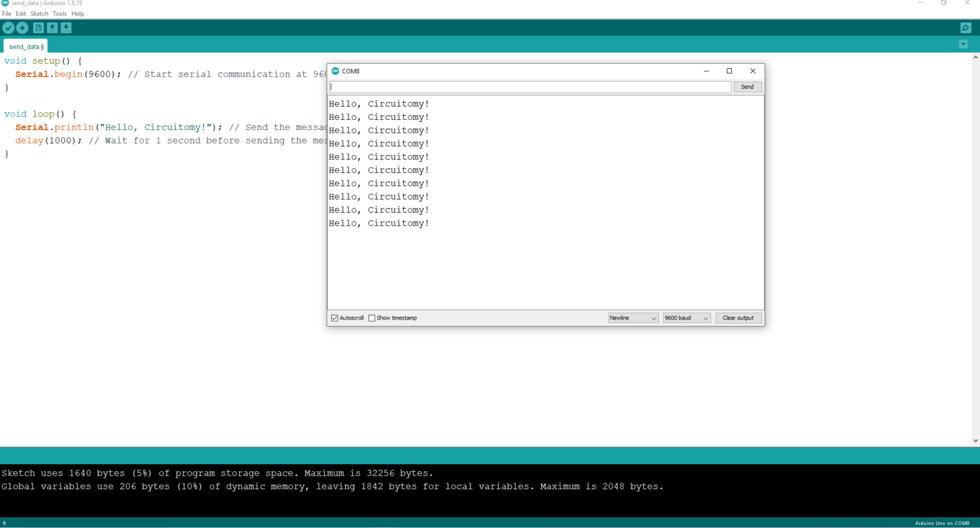
Task: Open the Serial Monitor magnifier icon
Action: [x=965, y=27]
